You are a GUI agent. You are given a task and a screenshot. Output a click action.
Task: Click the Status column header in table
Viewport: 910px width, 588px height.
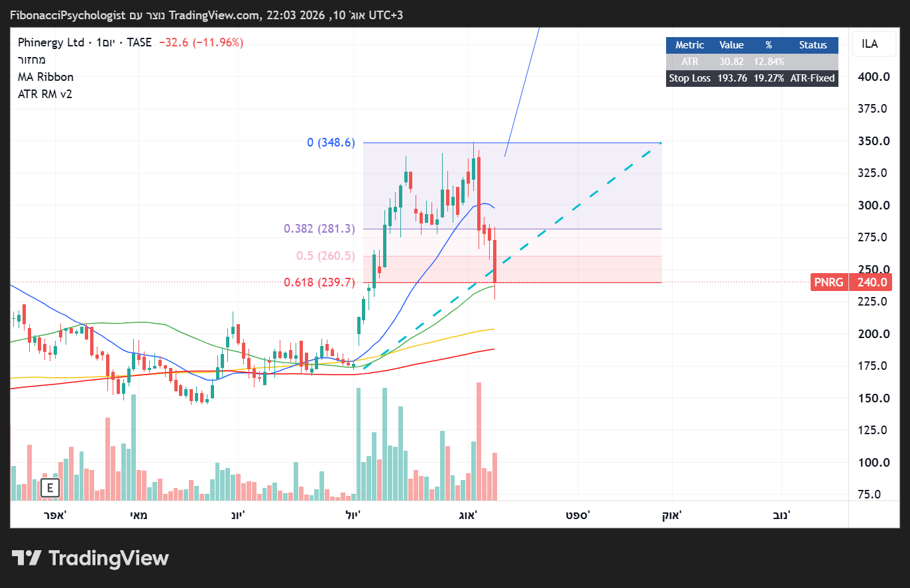tap(813, 45)
